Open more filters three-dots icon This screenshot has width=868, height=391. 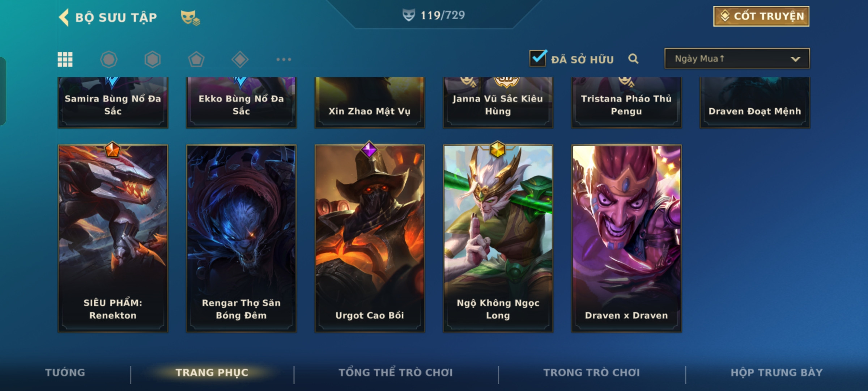click(x=284, y=59)
